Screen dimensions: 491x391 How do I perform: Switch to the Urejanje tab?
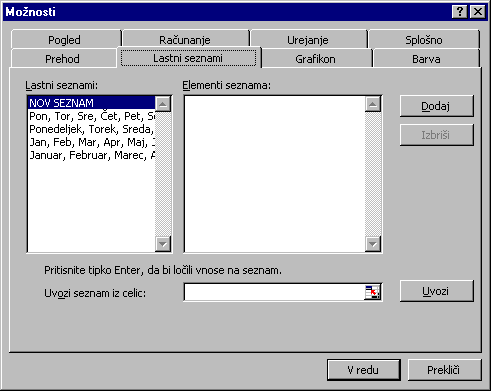[308, 40]
